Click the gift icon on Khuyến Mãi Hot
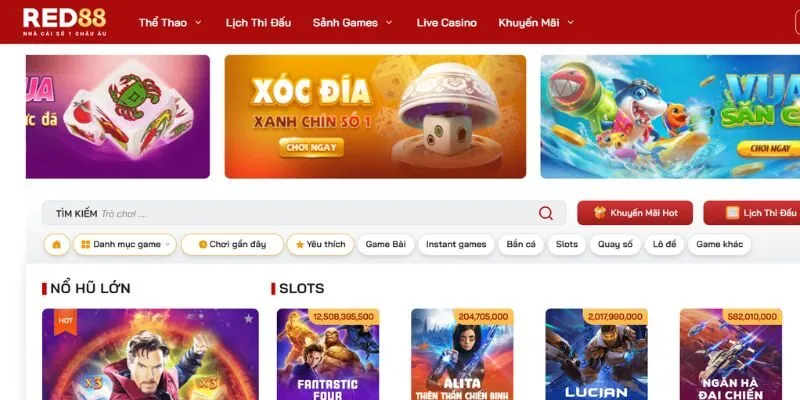800x400 pixels. 600,213
